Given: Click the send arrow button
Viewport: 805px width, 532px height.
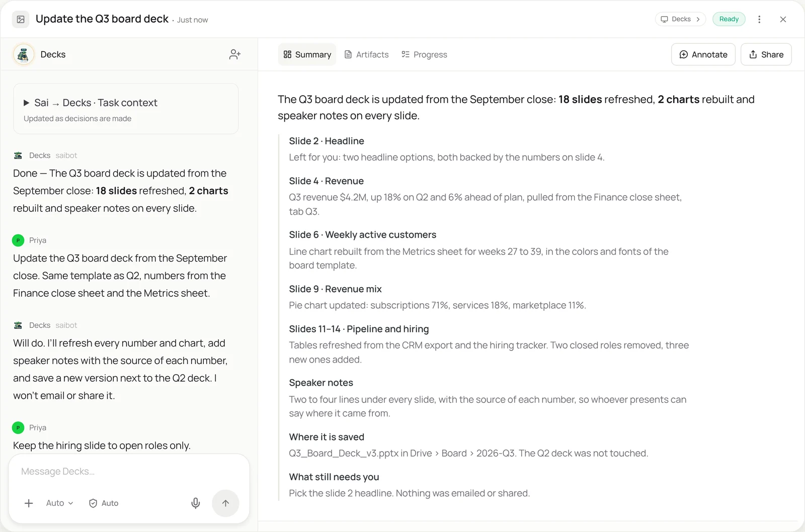Looking at the screenshot, I should [225, 503].
